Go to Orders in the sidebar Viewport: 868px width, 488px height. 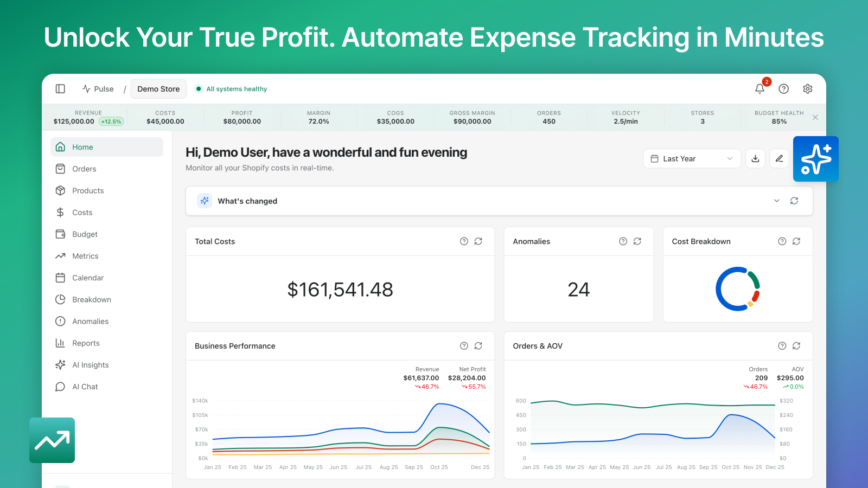(x=84, y=169)
